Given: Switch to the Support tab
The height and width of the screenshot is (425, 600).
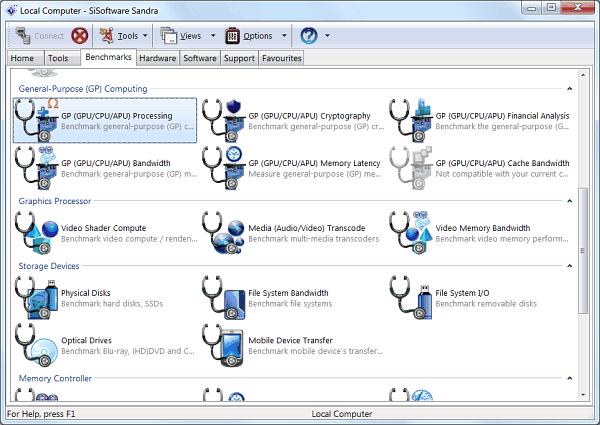Looking at the screenshot, I should click(x=239, y=58).
